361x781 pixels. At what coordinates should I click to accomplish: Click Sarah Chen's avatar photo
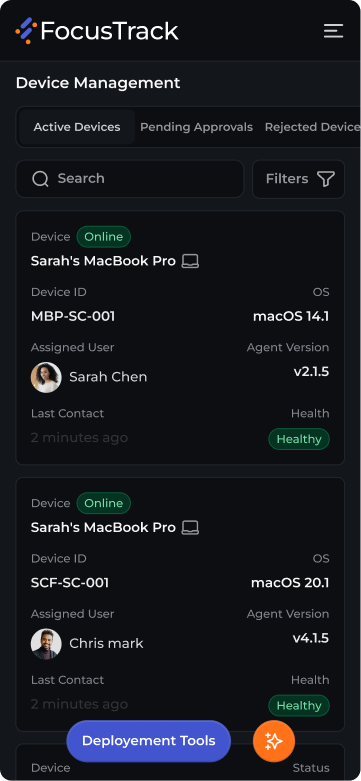tap(46, 377)
